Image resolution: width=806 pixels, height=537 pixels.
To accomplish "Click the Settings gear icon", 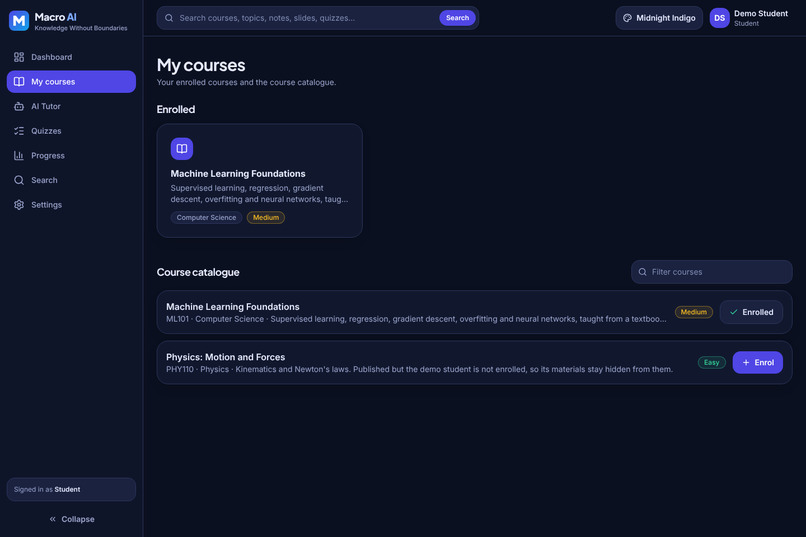I will click(19, 205).
